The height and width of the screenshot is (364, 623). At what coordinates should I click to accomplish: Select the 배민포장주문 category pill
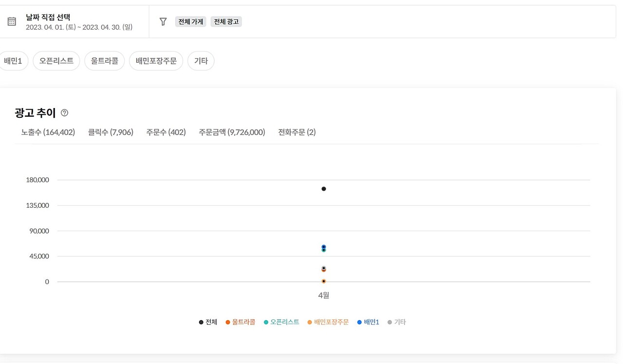(x=156, y=61)
